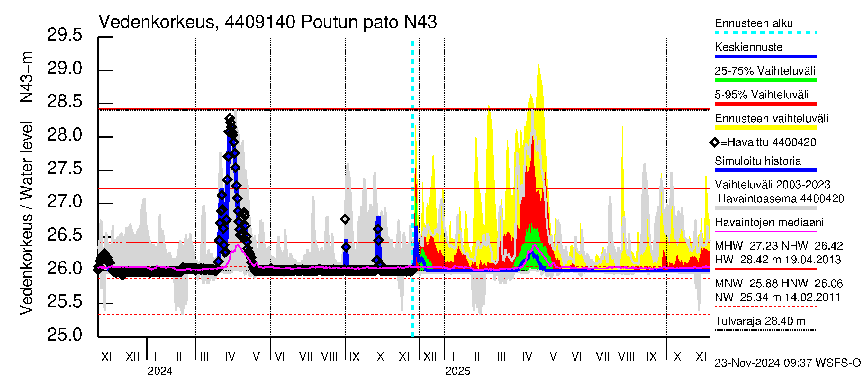This screenshot has height=386, width=868.
Task: Click the y-axis value 29.0
Action: click(64, 69)
